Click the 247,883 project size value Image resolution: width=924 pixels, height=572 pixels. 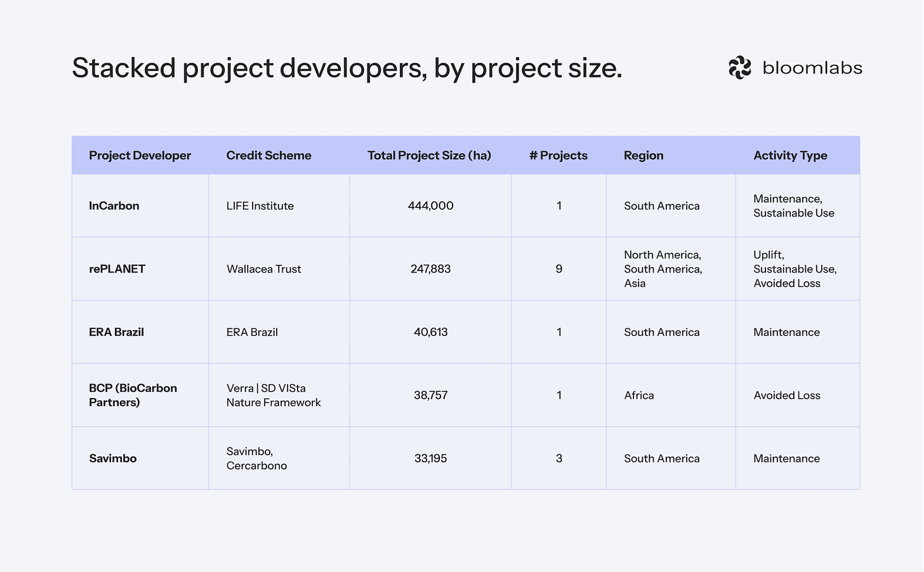pos(431,269)
